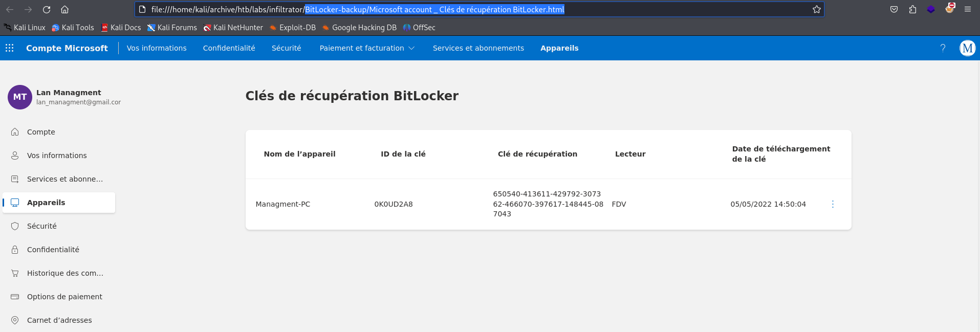Open Confidentialité in the sidebar

coord(59,250)
